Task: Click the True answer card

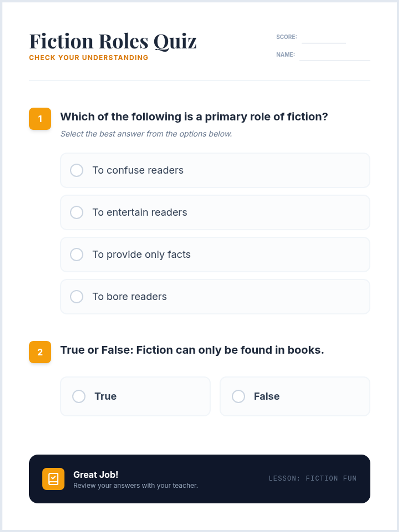Action: pos(135,396)
